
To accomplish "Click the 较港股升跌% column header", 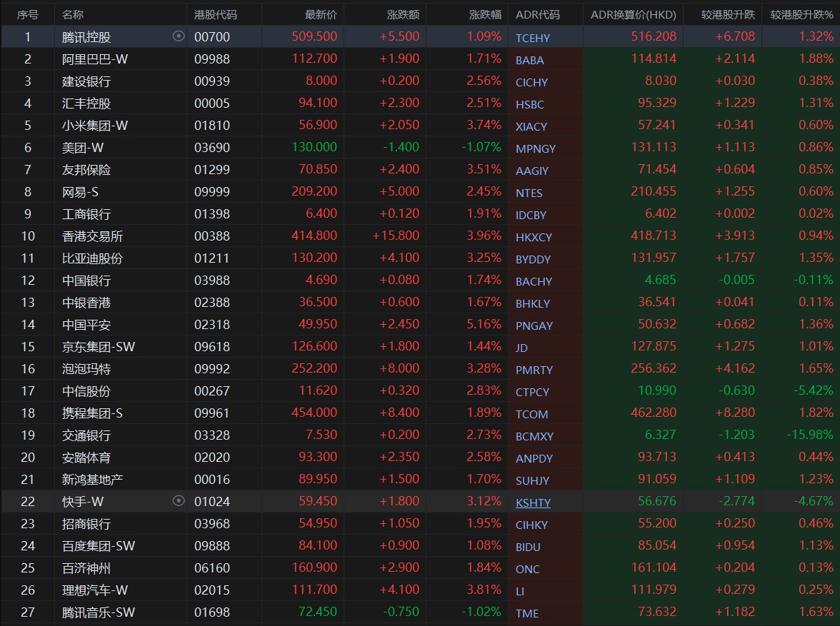I will click(x=801, y=14).
